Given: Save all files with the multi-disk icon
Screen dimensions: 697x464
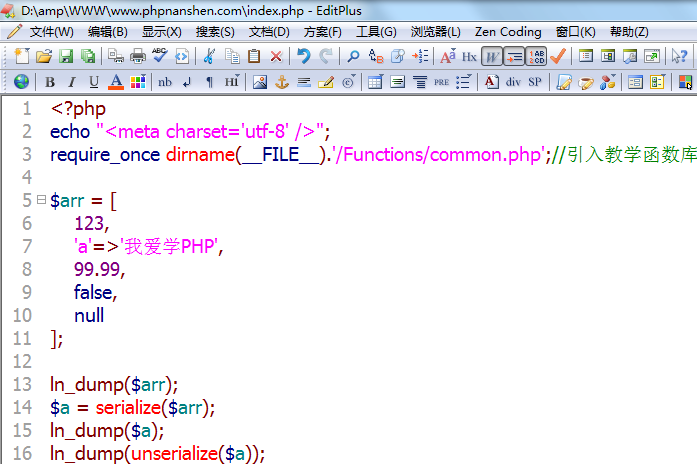Looking at the screenshot, I should coord(88,56).
